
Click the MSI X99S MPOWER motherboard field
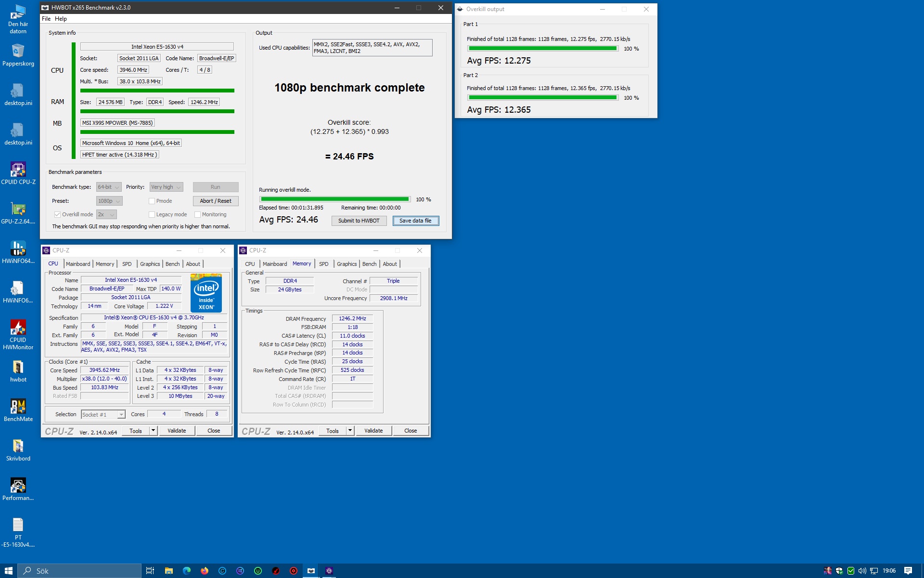(x=117, y=123)
